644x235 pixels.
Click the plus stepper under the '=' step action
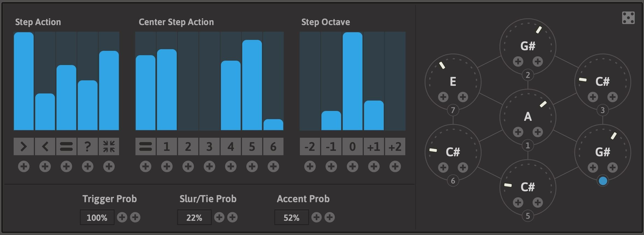[66, 166]
